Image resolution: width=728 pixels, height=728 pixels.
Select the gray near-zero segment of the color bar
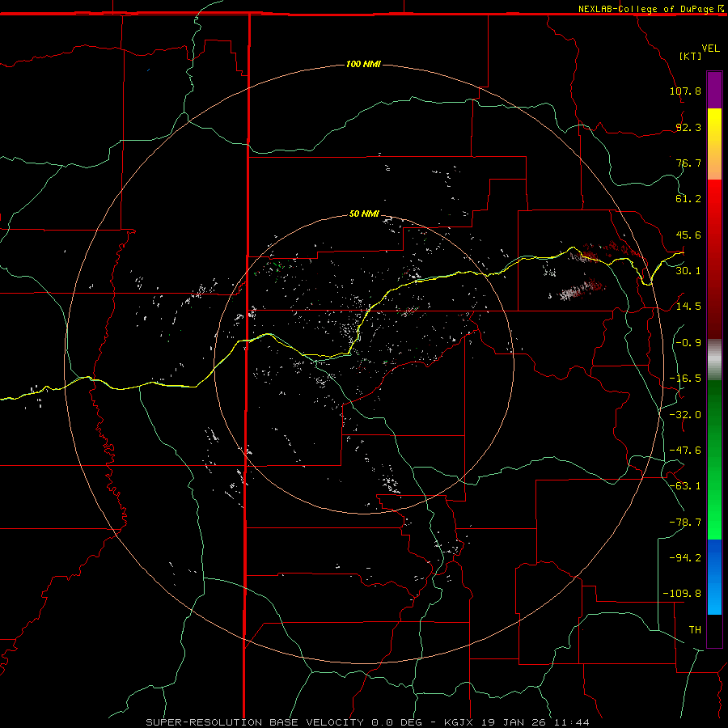714,360
